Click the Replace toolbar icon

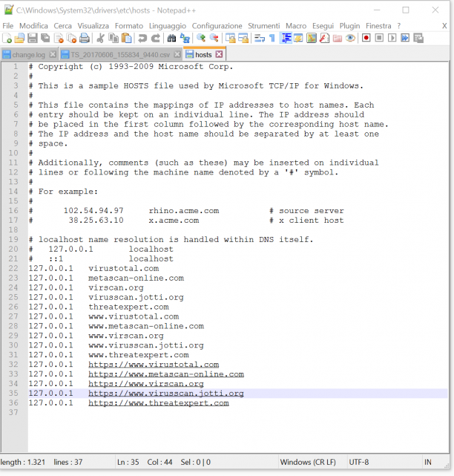click(185, 39)
